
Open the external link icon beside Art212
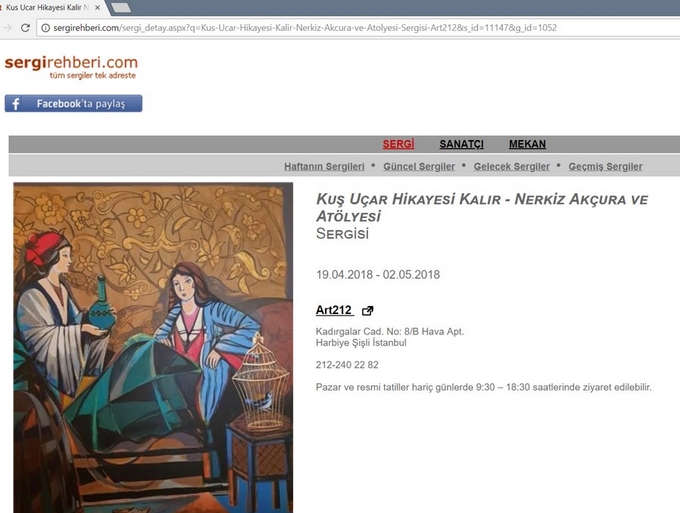[x=367, y=310]
